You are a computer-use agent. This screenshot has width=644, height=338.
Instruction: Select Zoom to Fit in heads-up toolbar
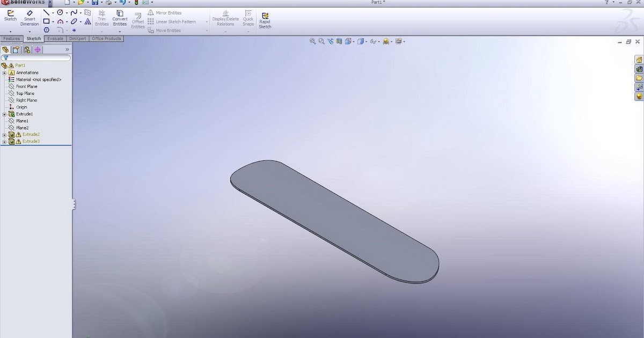tap(312, 41)
